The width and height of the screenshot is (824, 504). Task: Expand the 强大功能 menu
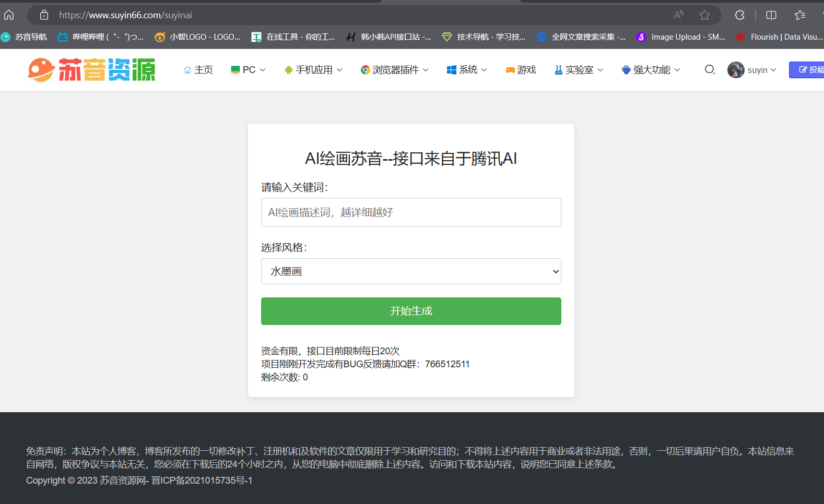pyautogui.click(x=651, y=69)
